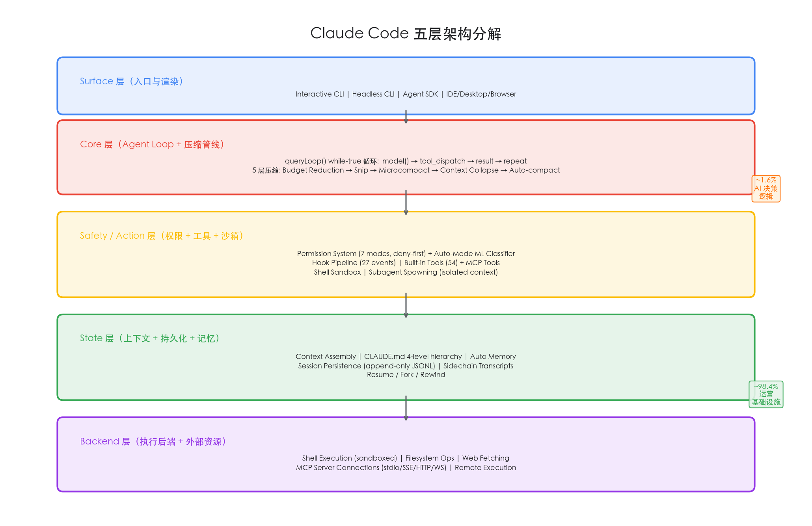Viewport: 812px width, 526px height.
Task: Click the "5 层压缩: Budget Reduction" line
Action: tap(406, 170)
